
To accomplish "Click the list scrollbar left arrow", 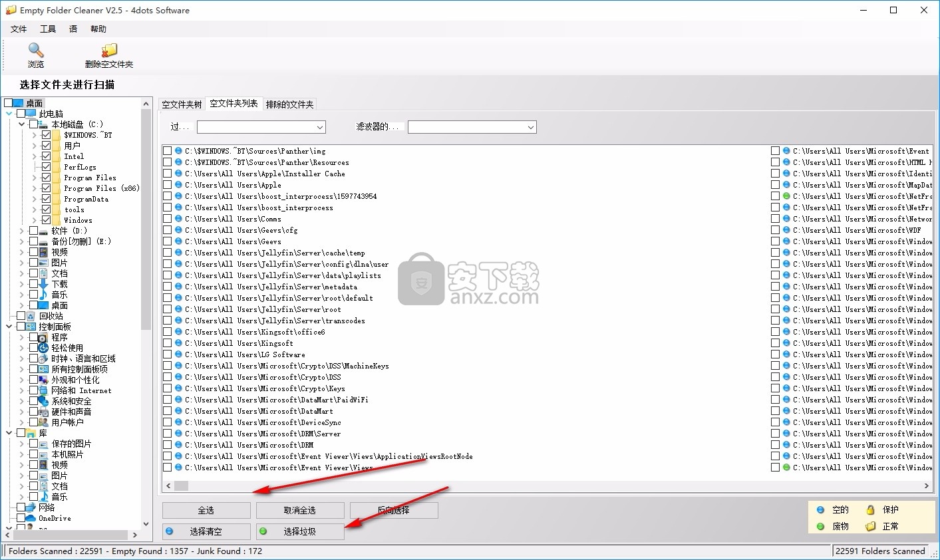I will [x=168, y=486].
